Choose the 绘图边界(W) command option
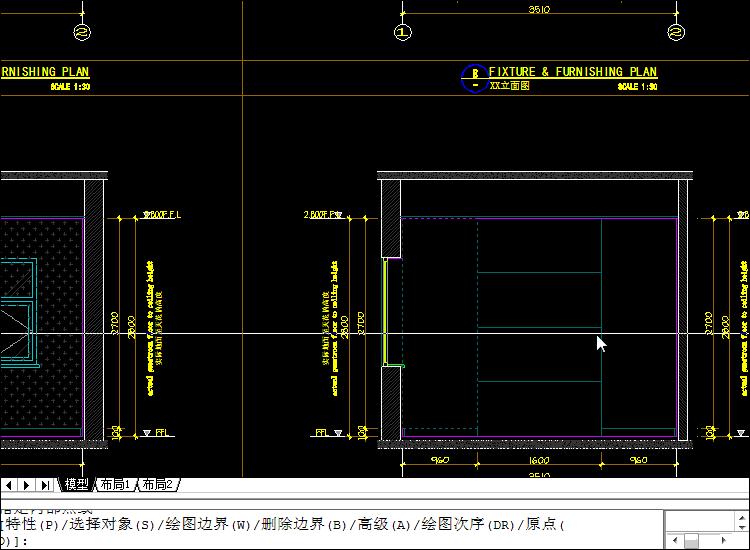 tap(208, 524)
